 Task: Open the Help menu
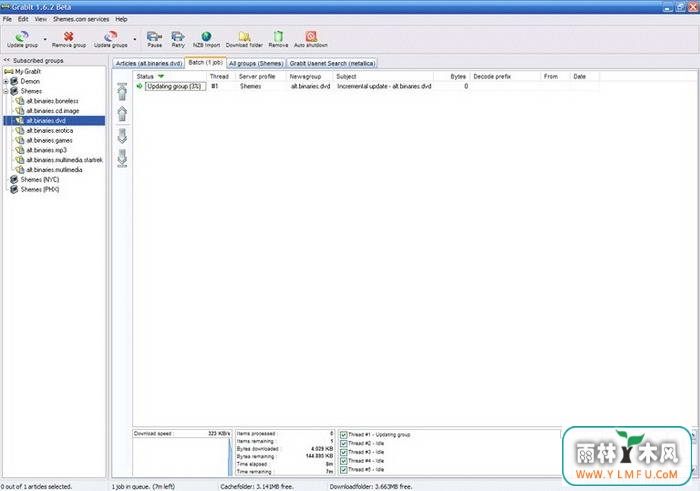click(x=121, y=19)
